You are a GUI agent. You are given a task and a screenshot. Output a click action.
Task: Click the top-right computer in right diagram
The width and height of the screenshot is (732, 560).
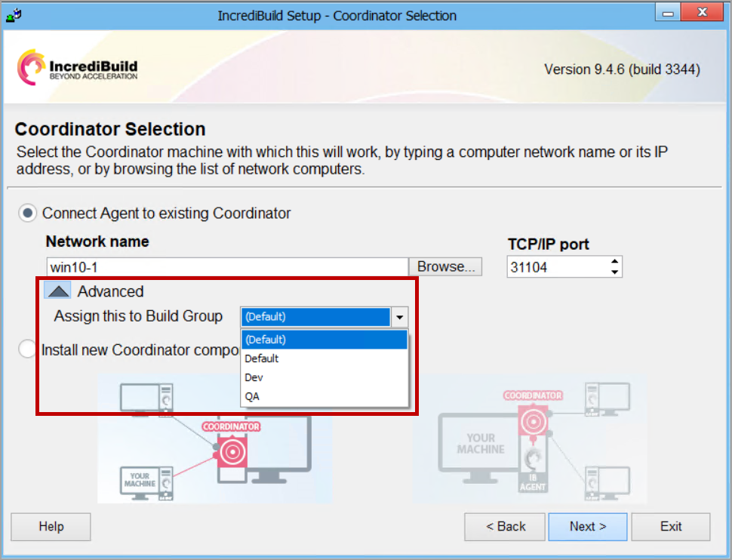[608, 396]
